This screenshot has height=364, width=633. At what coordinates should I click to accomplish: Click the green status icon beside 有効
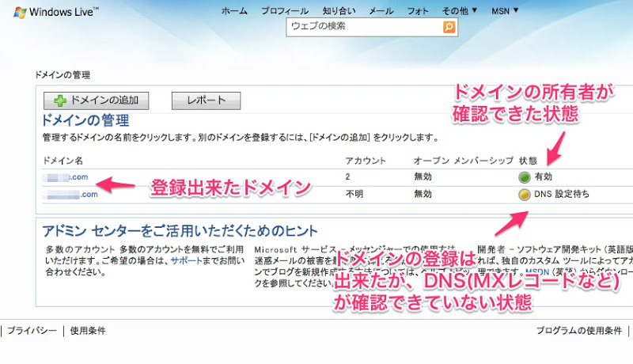click(x=524, y=177)
